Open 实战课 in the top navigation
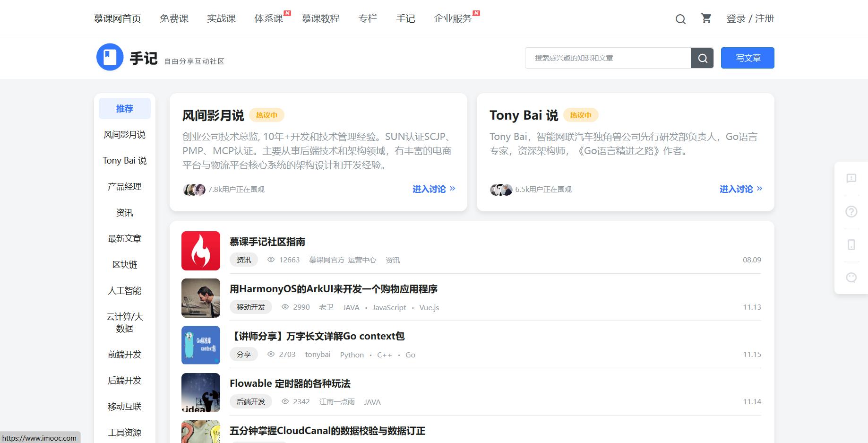Image resolution: width=868 pixels, height=443 pixels. pos(221,18)
